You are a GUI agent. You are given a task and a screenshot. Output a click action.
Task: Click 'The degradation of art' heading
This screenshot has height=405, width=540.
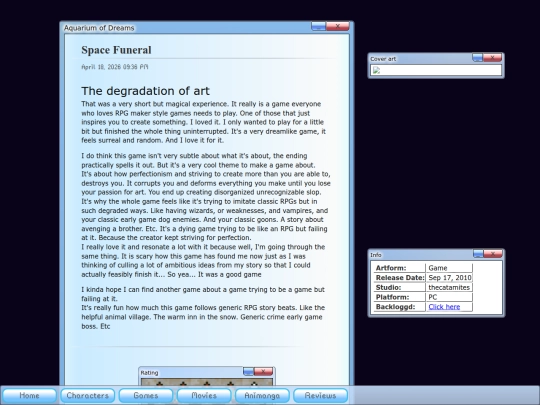[145, 91]
